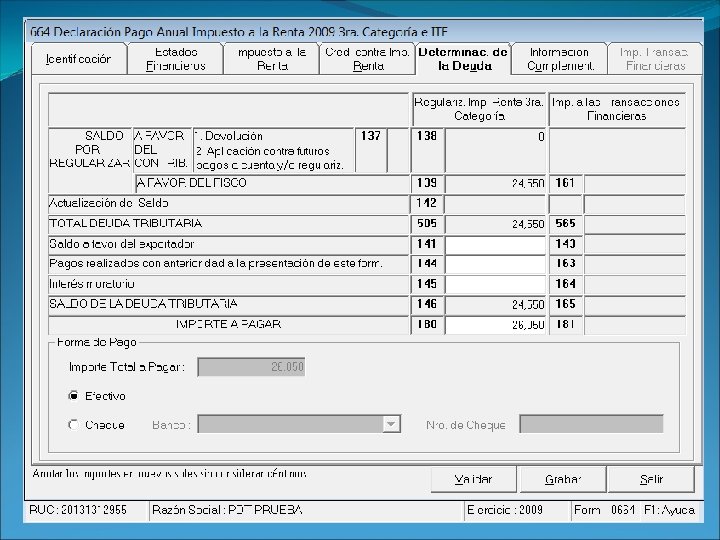
Task: Click the casilla 565 ITF field
Action: tap(635, 225)
